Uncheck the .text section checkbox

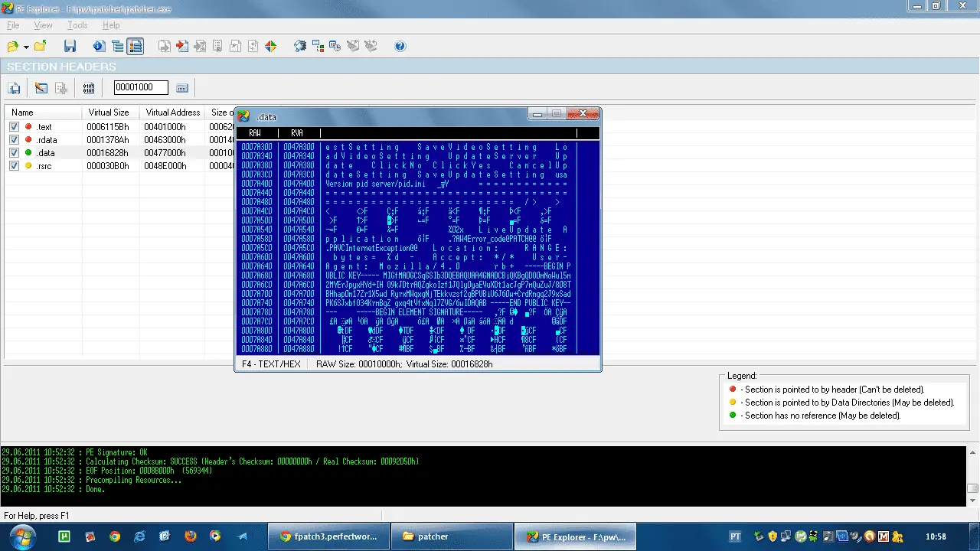pos(14,127)
